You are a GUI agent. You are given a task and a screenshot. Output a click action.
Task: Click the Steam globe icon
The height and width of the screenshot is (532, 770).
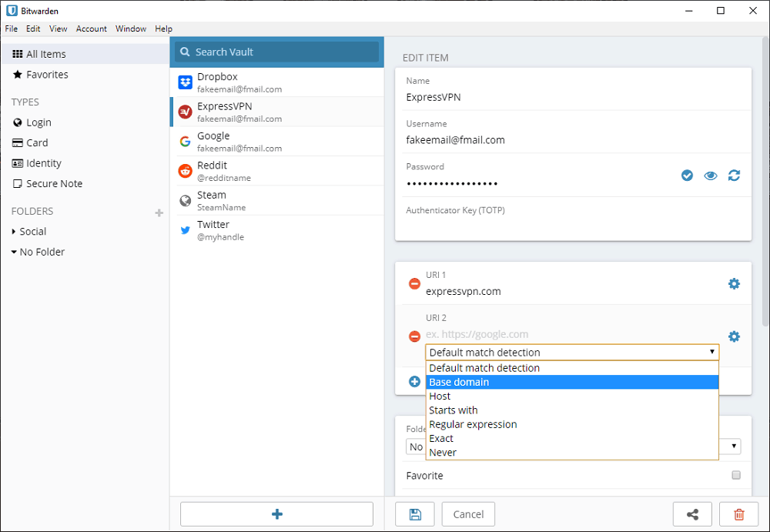click(185, 200)
